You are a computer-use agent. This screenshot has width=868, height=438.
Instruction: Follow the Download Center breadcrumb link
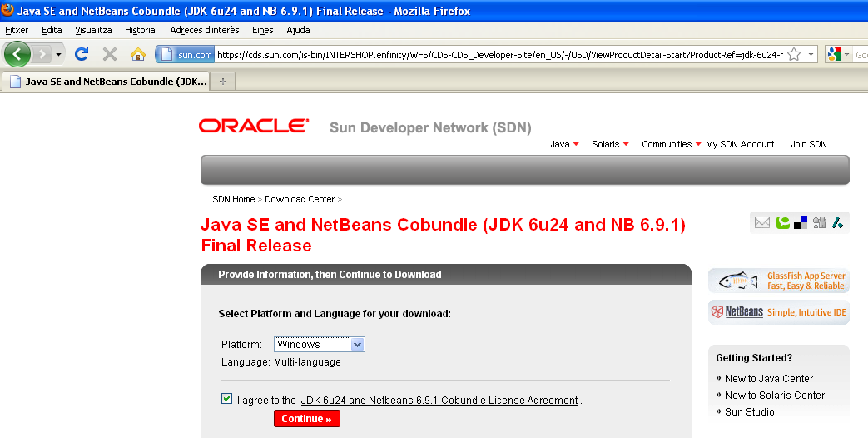[300, 199]
